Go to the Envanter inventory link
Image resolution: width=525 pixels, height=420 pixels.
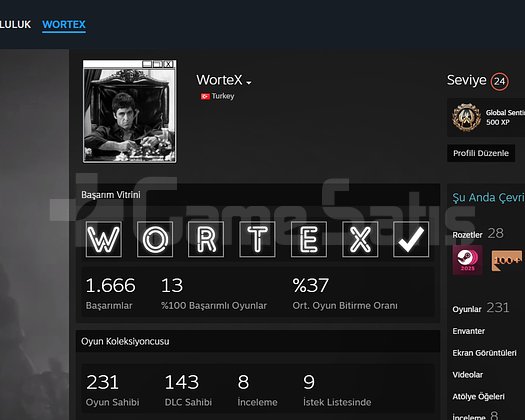[x=468, y=331]
